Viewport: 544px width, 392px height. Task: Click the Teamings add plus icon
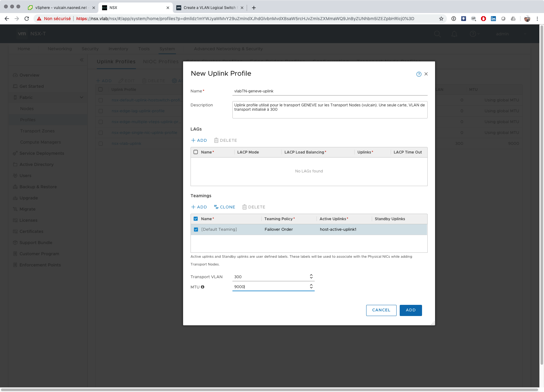click(193, 207)
